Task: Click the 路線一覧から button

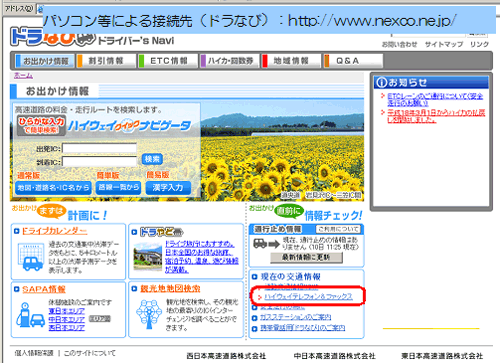Action: click(x=118, y=187)
